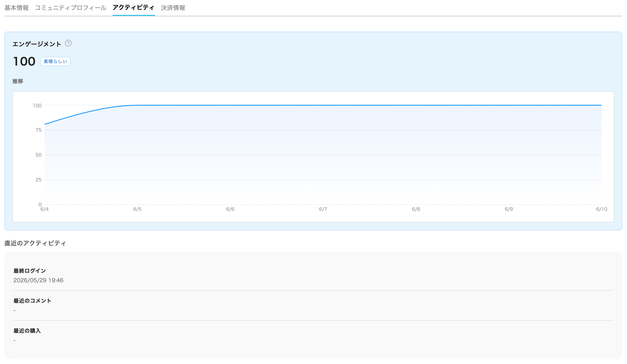
Task: Click the engagement line at the 6/4 start point
Action: pyautogui.click(x=45, y=124)
